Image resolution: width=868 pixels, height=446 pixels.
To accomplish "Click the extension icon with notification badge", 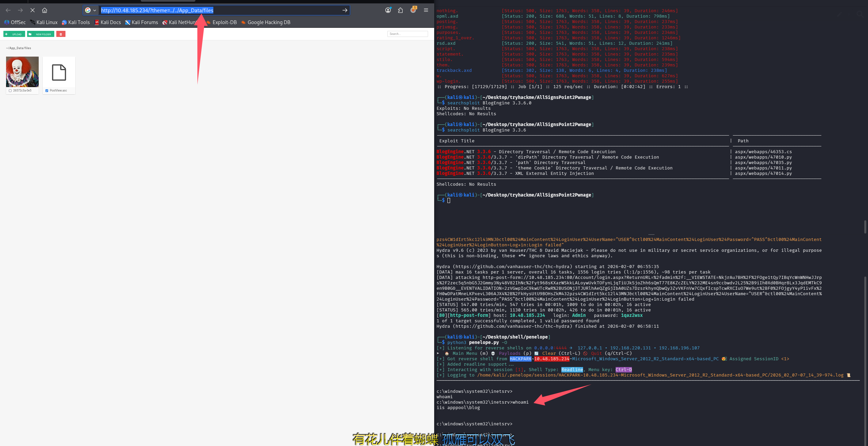I will pos(413,10).
